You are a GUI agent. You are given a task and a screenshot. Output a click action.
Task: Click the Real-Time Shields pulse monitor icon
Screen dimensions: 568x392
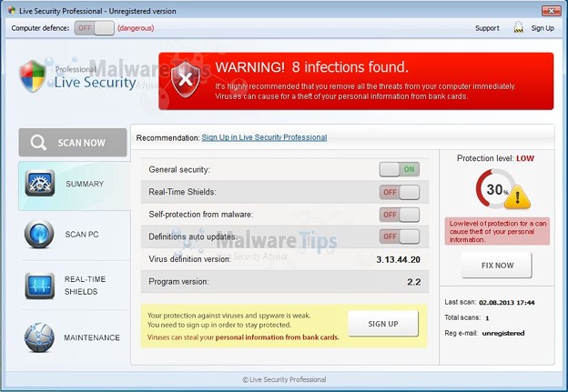(x=40, y=286)
